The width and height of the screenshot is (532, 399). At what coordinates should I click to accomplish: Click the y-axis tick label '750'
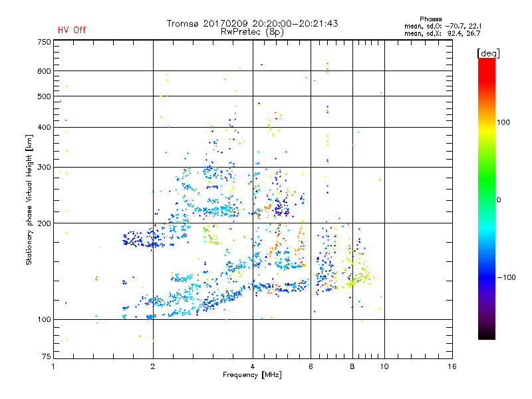pos(44,42)
